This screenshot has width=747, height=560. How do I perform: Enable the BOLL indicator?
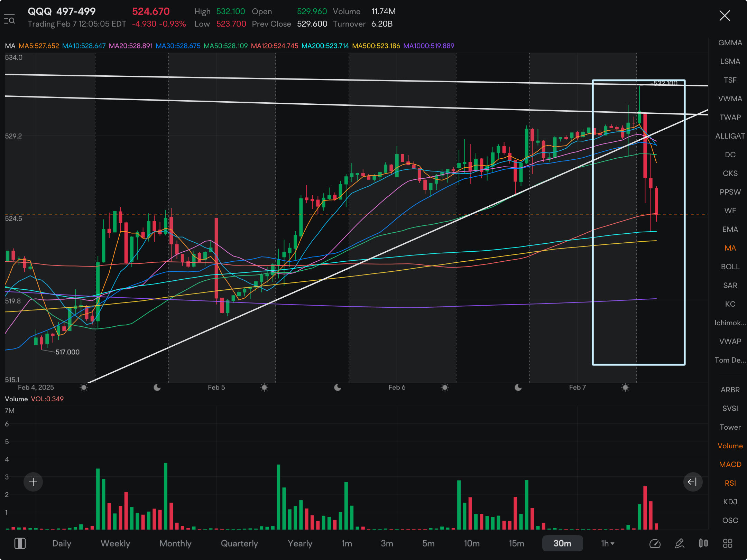pyautogui.click(x=730, y=267)
